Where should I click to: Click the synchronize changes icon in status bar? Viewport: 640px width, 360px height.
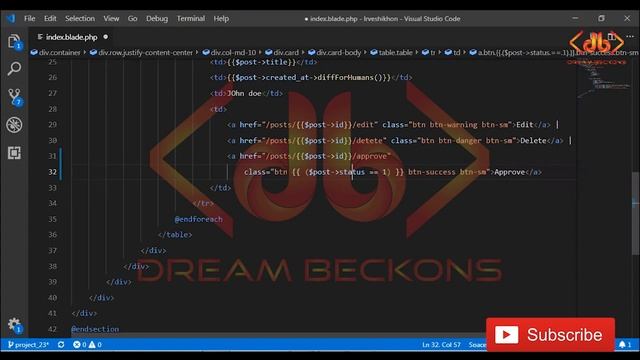pos(61,345)
